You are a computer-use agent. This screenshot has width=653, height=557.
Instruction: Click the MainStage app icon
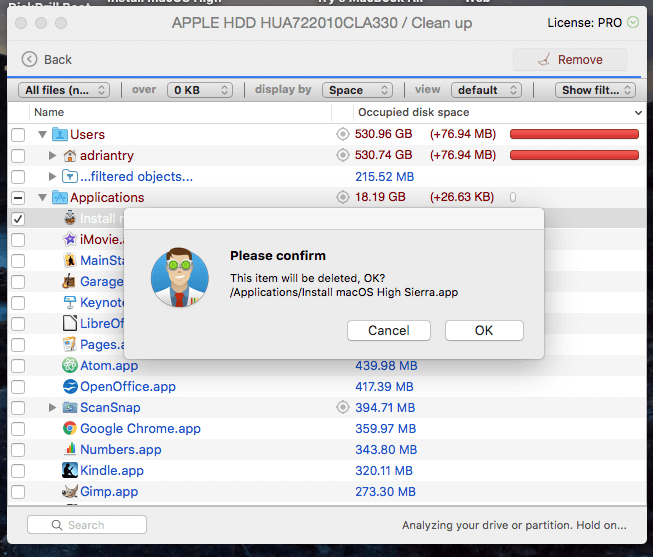[x=70, y=260]
